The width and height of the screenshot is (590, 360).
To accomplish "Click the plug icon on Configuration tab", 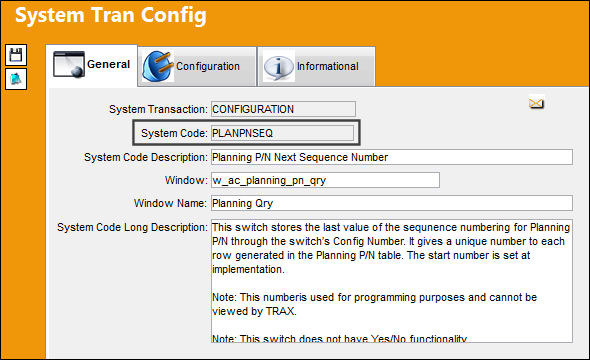I will 158,67.
